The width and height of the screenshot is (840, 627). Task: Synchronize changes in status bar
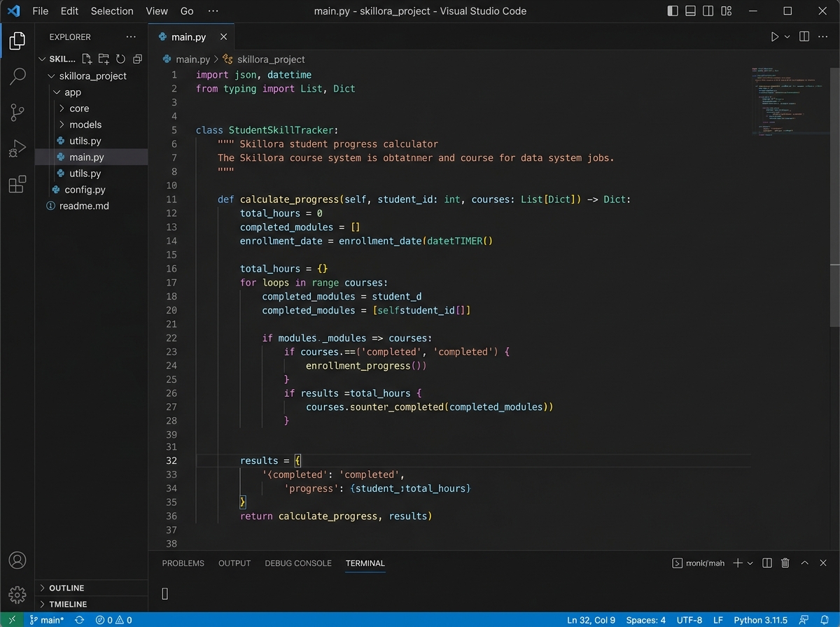(79, 620)
